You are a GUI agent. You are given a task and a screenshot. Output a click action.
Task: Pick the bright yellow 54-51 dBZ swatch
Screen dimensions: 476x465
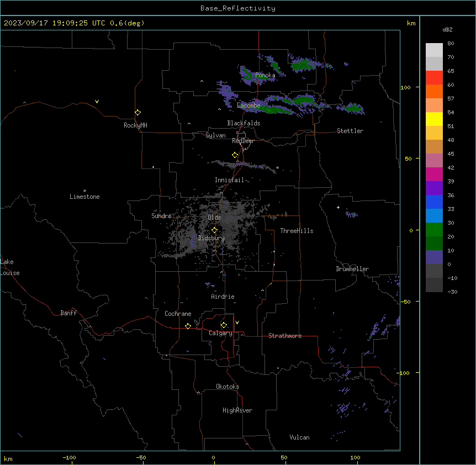[434, 119]
